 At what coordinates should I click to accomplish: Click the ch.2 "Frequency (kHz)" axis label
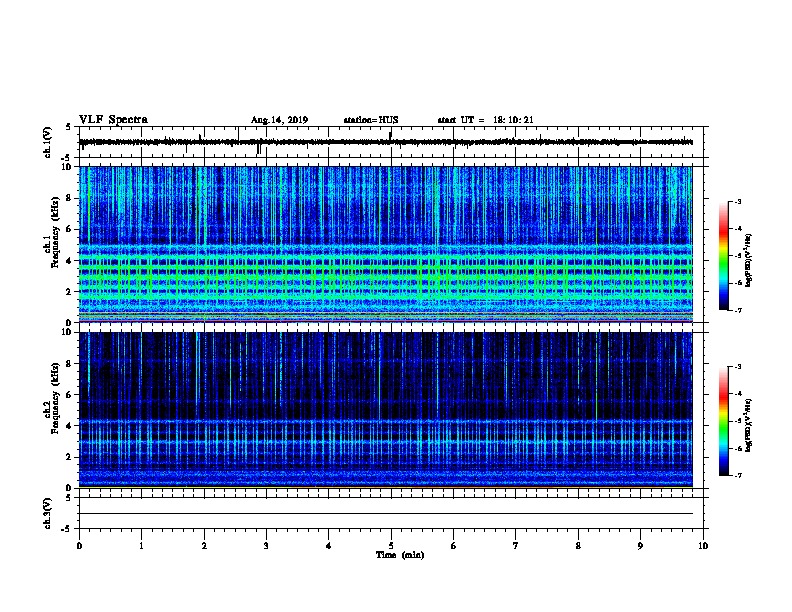click(56, 398)
